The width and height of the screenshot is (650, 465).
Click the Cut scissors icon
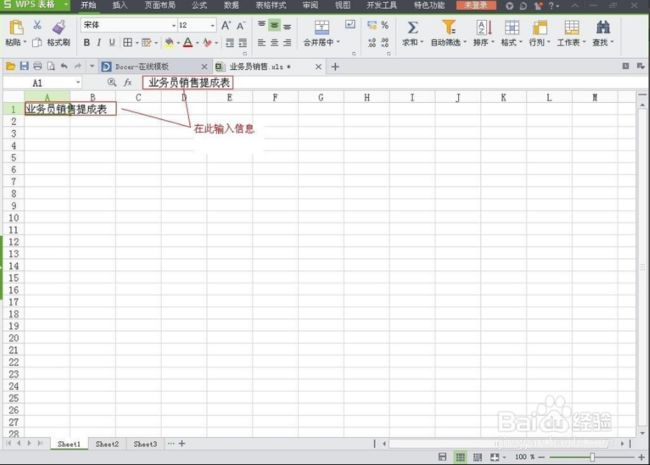37,25
